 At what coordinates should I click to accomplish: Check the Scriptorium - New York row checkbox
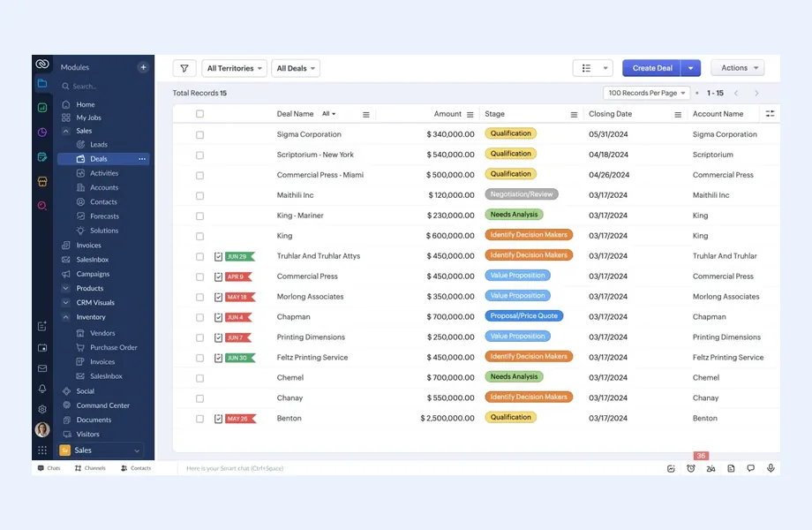click(x=199, y=155)
